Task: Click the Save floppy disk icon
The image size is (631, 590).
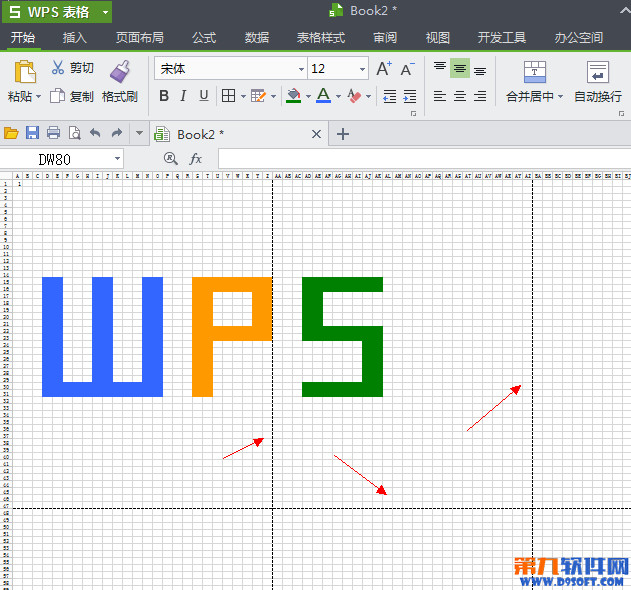Action: (32, 133)
